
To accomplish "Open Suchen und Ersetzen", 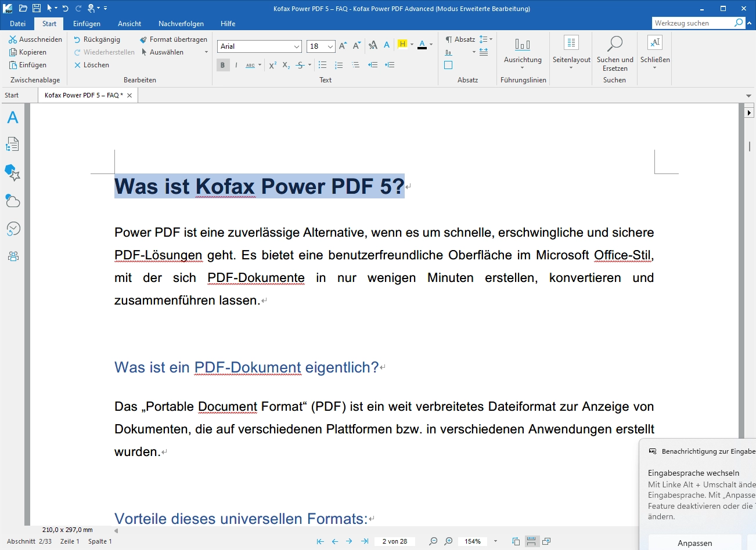I will tap(615, 53).
